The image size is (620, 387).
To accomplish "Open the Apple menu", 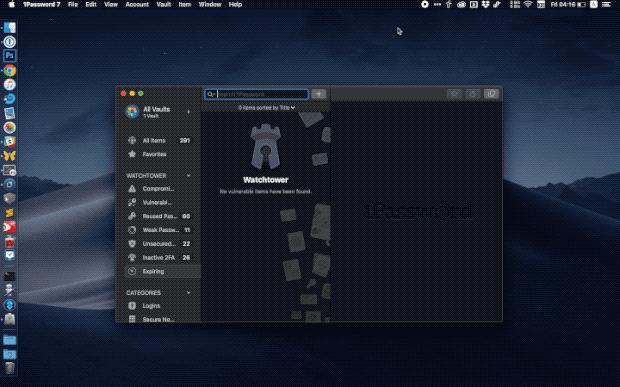I will coord(11,4).
